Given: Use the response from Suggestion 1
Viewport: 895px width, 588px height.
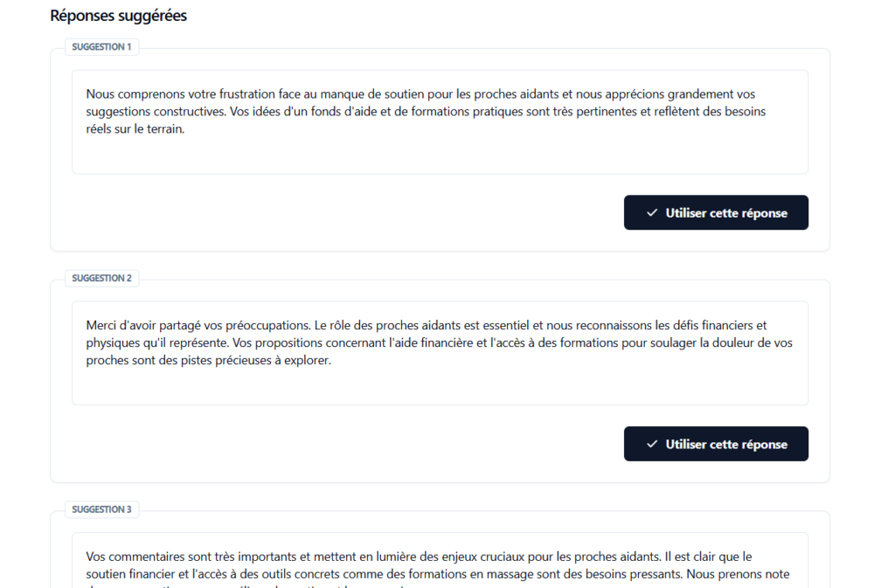Looking at the screenshot, I should 716,212.
